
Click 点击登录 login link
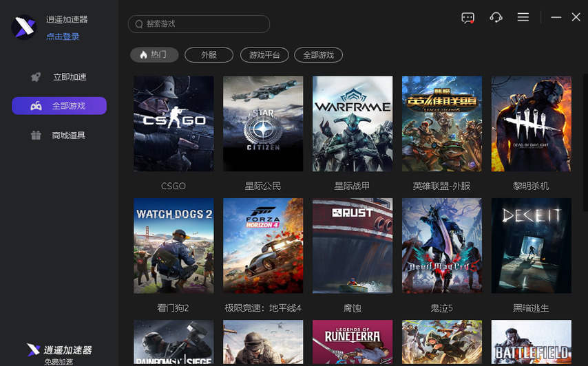point(63,36)
